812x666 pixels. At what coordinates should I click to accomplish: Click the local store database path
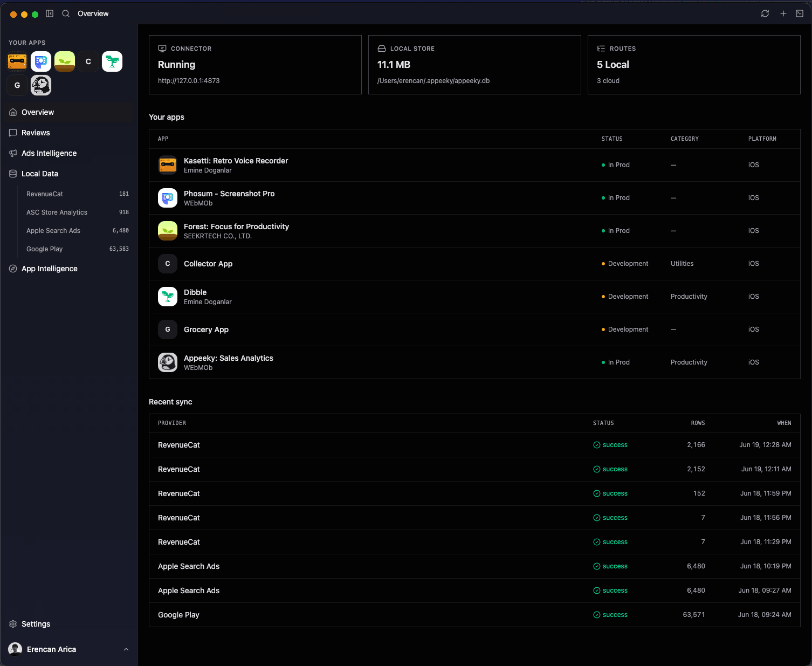click(433, 81)
